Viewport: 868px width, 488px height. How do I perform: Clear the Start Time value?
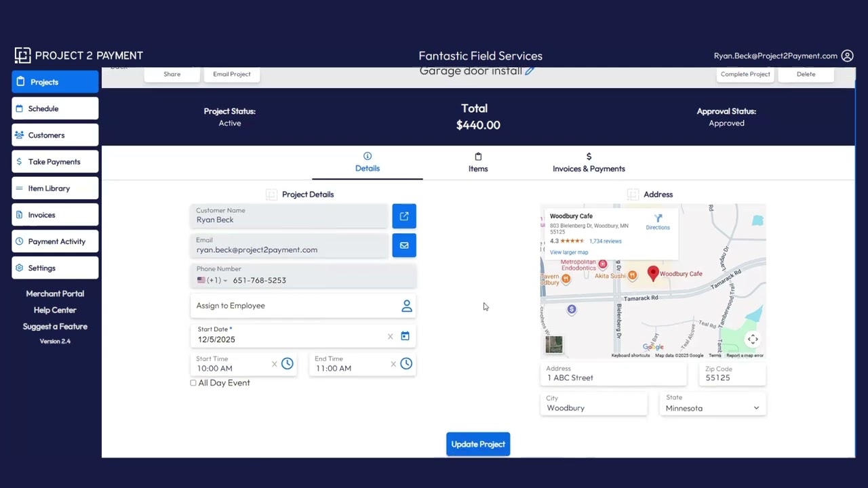pyautogui.click(x=274, y=364)
